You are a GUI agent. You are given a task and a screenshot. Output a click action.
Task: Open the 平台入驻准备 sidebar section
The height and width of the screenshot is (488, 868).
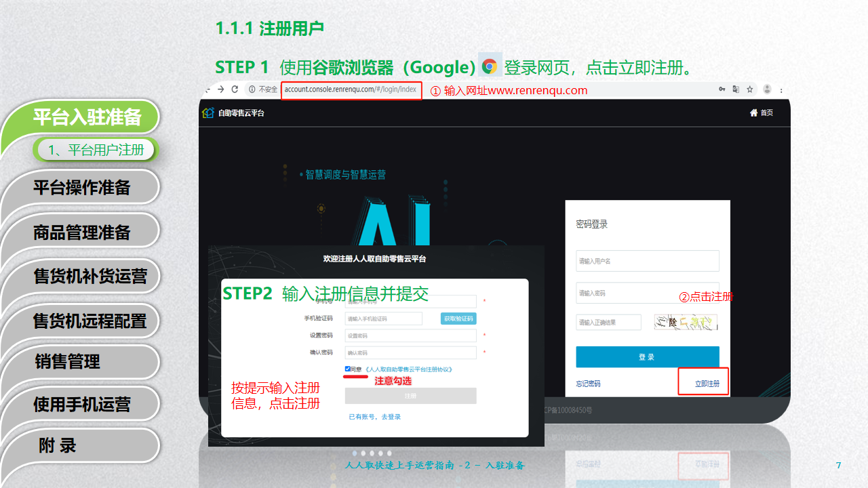87,117
